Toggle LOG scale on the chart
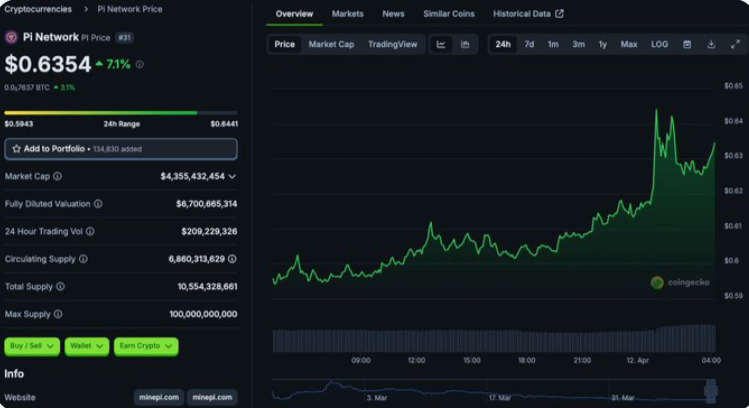Screen dimensions: 749x408 coord(660,44)
